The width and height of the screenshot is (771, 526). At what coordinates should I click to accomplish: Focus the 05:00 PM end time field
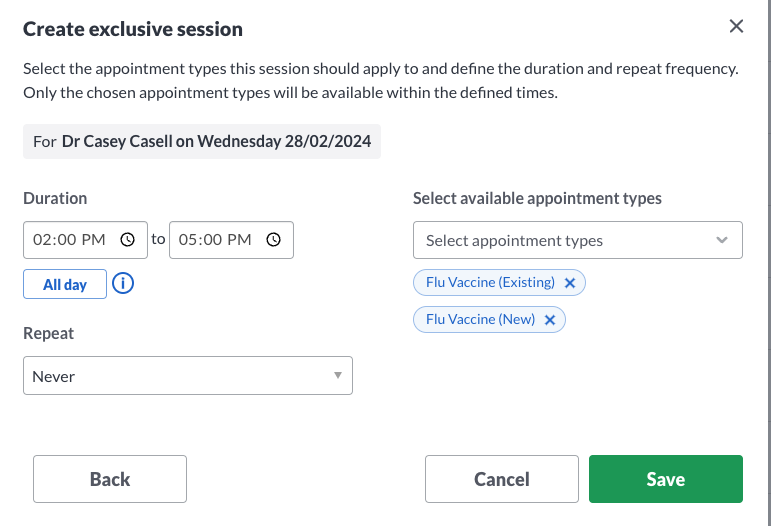[x=231, y=240]
